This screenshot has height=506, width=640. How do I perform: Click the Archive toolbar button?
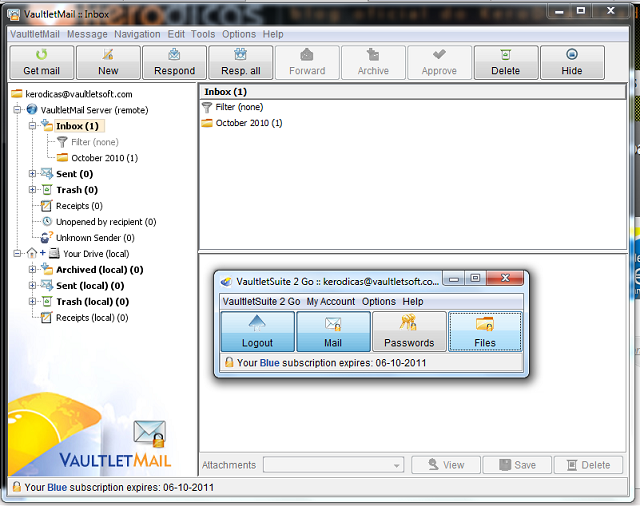[373, 62]
